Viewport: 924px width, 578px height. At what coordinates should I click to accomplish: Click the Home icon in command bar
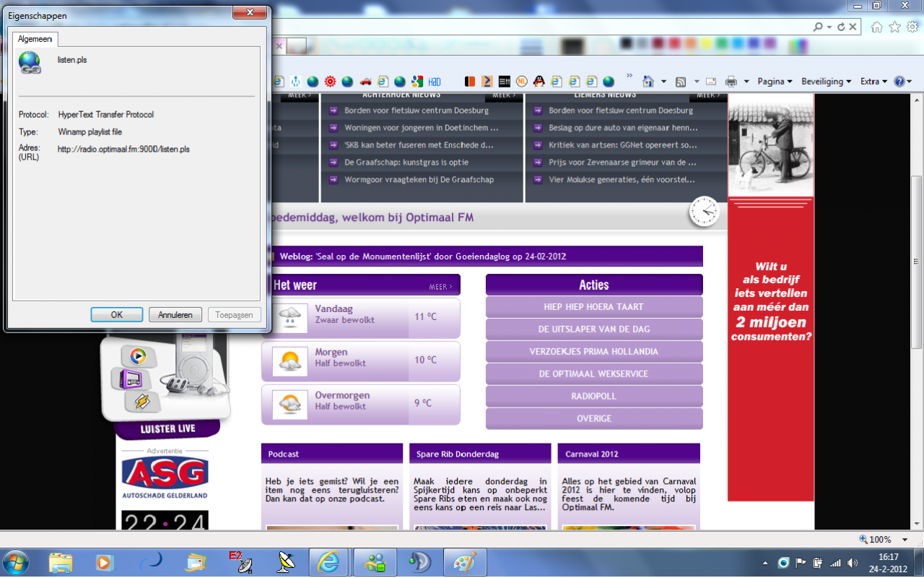(x=648, y=82)
